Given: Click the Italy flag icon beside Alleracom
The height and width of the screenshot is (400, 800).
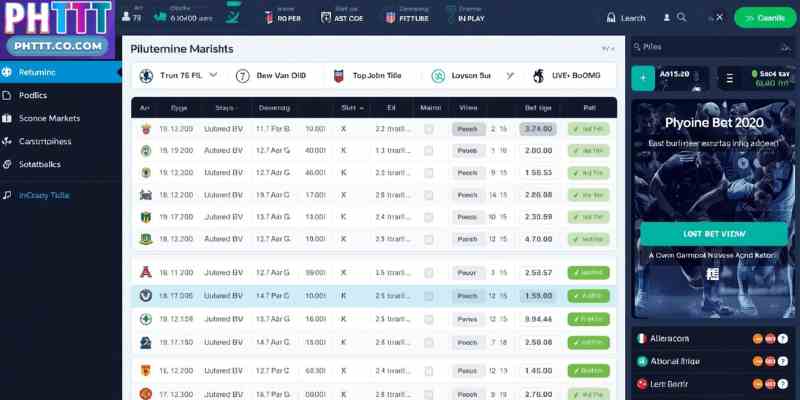Looking at the screenshot, I should pos(642,339).
